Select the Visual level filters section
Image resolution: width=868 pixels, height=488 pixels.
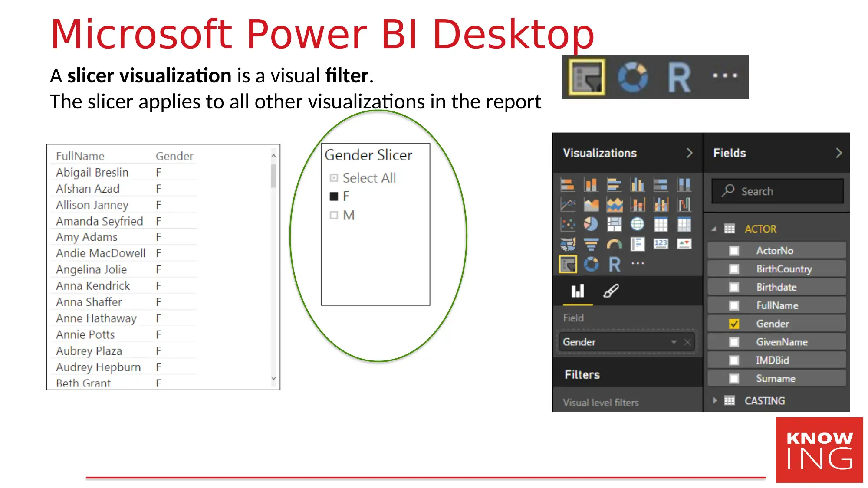click(x=601, y=402)
